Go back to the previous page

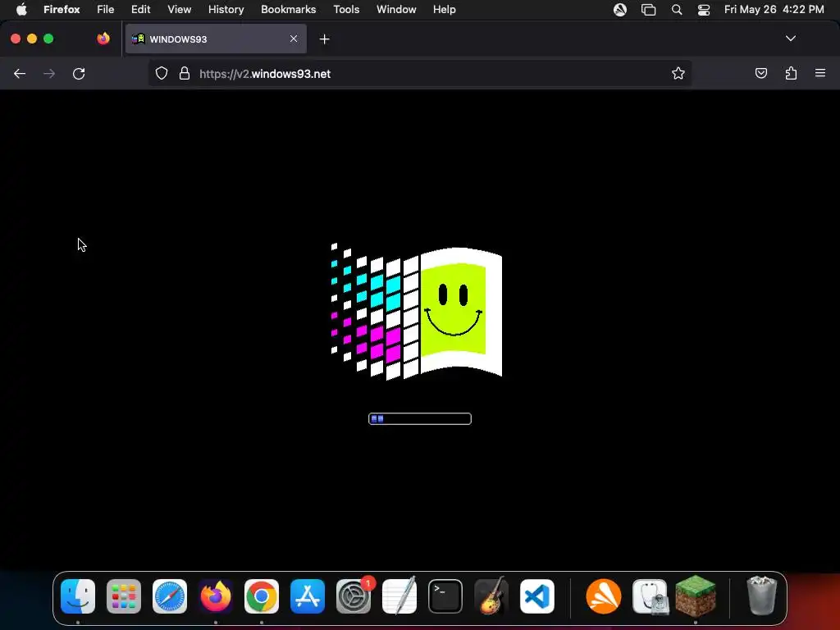tap(20, 73)
